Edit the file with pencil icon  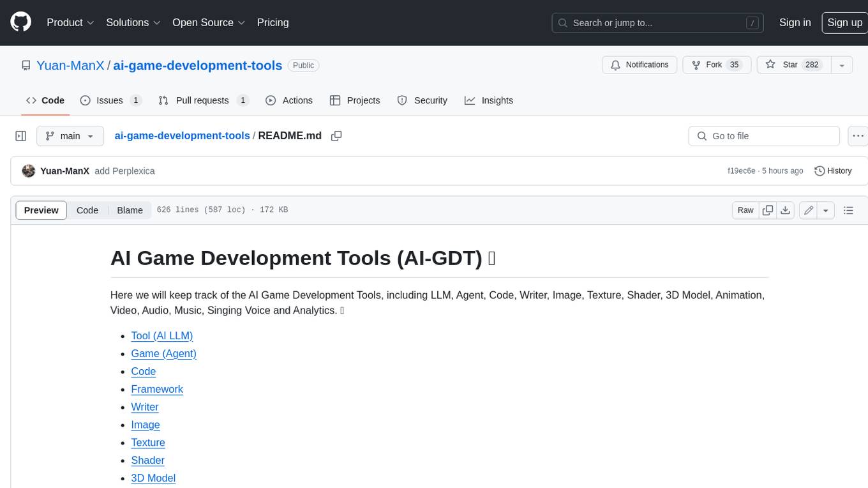pyautogui.click(x=809, y=210)
